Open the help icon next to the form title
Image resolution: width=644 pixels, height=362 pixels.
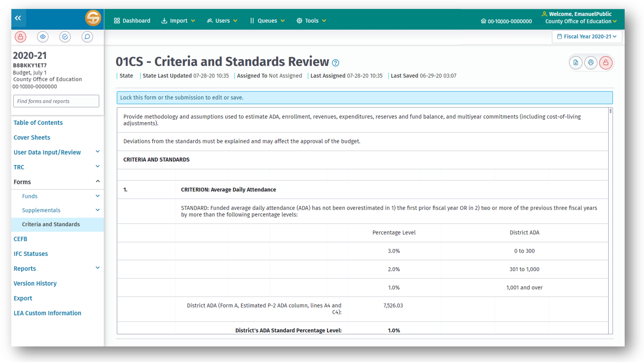(335, 62)
